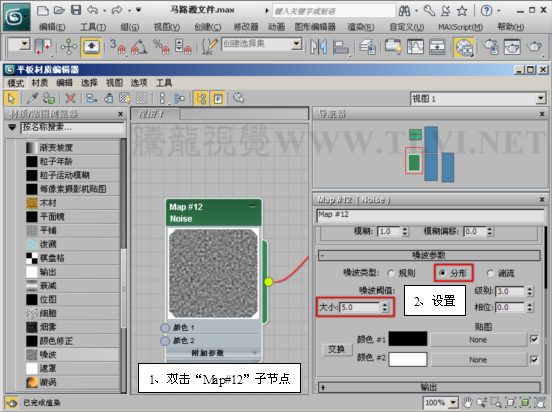The width and height of the screenshot is (552, 412).
Task: Toggle the layout children button in material toolbar
Action: click(180, 98)
